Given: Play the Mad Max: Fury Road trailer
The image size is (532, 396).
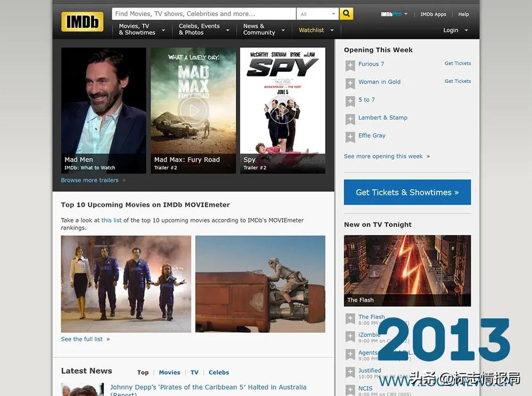Looking at the screenshot, I should (193, 111).
